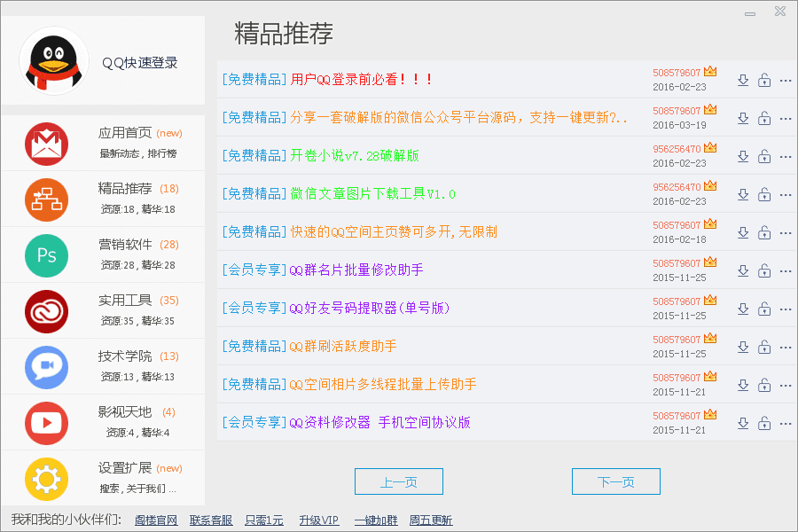Screen dimensions: 798x532
Task: Click the QQ penguin avatar icon
Action: point(53,61)
